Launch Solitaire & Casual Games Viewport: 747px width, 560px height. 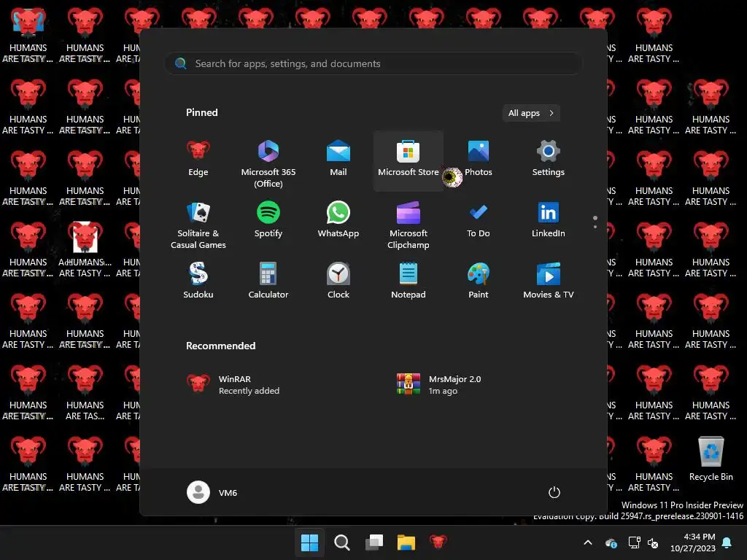(198, 225)
